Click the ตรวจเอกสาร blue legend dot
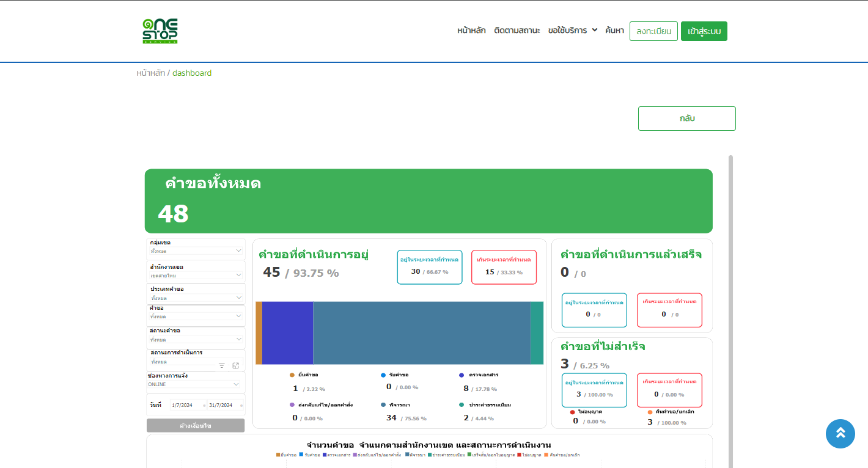This screenshot has width=868, height=468. pyautogui.click(x=462, y=375)
